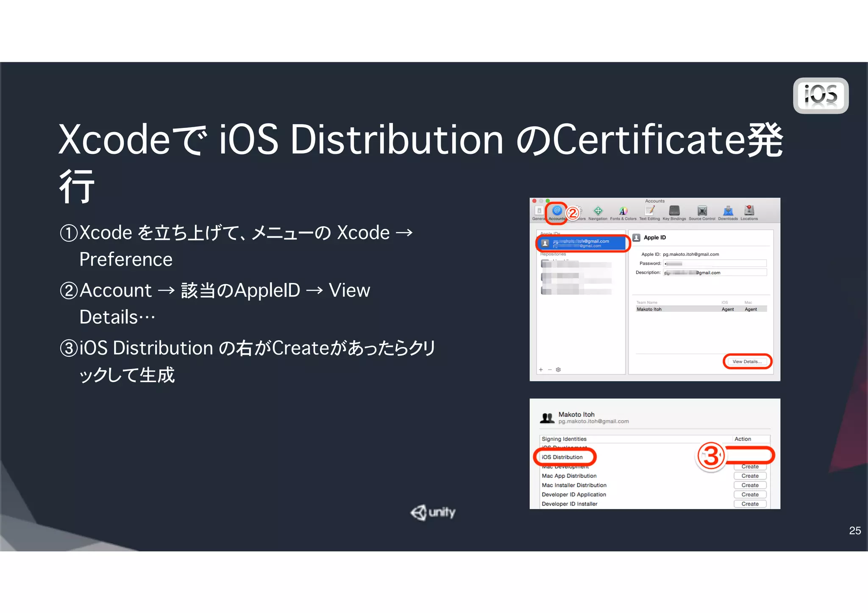Click the Description input field
The height and width of the screenshot is (613, 868).
(x=715, y=273)
